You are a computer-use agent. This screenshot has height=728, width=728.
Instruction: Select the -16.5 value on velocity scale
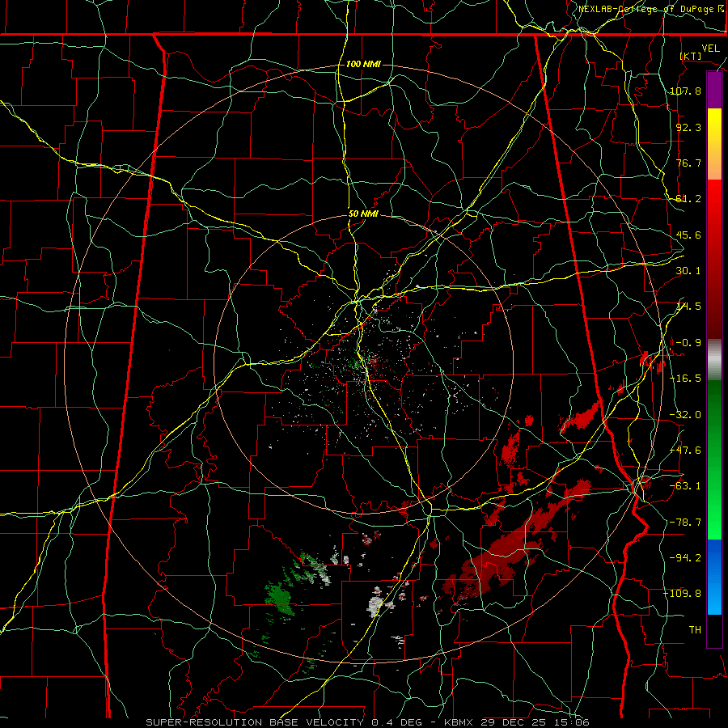tap(685, 379)
